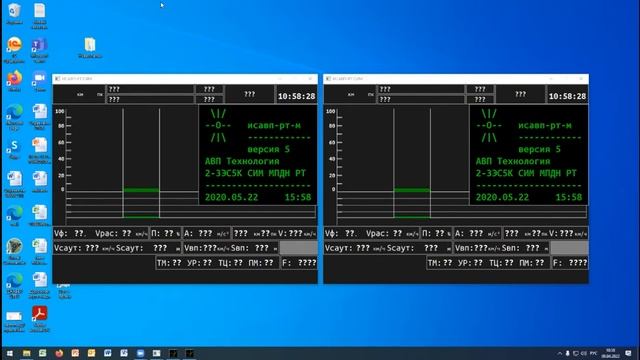Click the left ИСАВП-РТ window title bar
The image size is (640, 360).
[x=185, y=79]
